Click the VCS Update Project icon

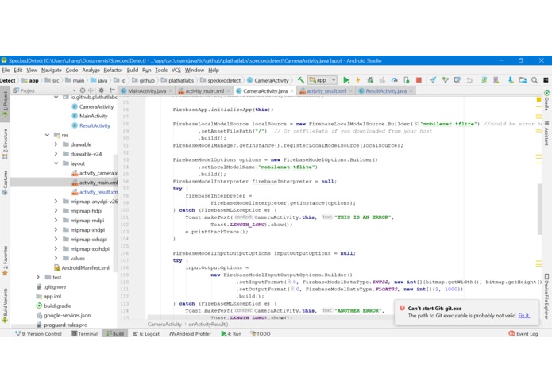coord(433,80)
